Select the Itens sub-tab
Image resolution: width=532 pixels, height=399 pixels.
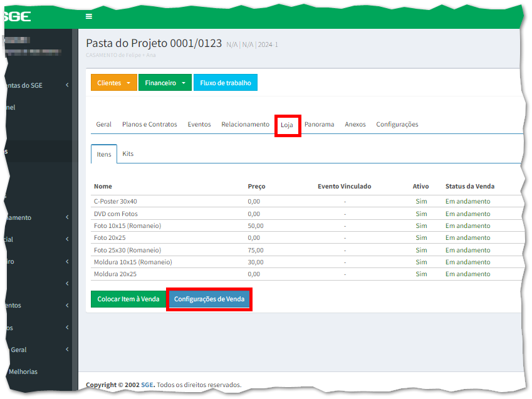pos(104,154)
